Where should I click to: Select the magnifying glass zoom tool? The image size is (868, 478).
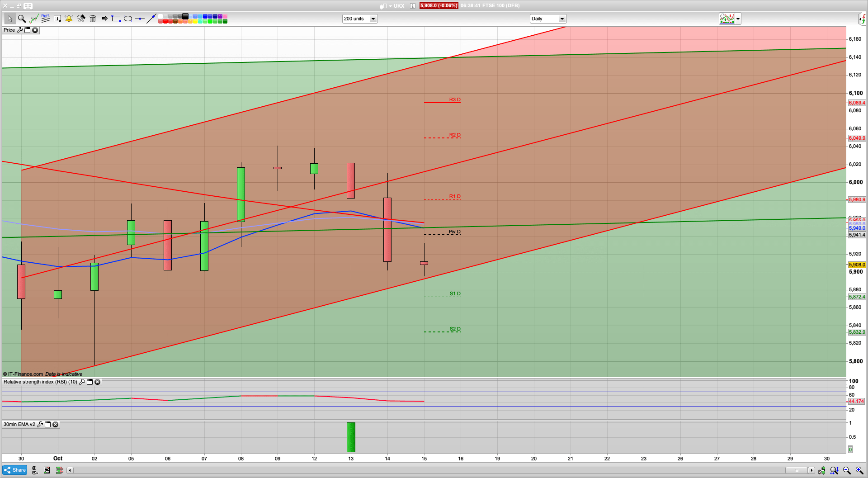point(22,19)
